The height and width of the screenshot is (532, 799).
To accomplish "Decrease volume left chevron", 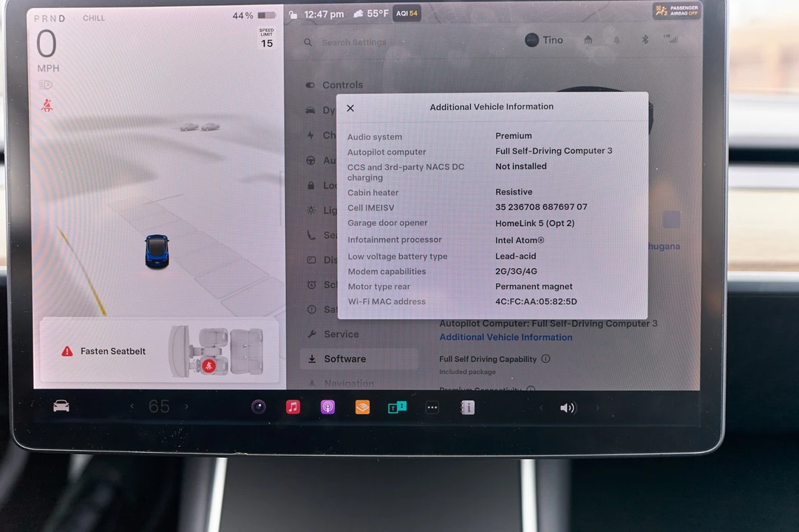I will (541, 408).
